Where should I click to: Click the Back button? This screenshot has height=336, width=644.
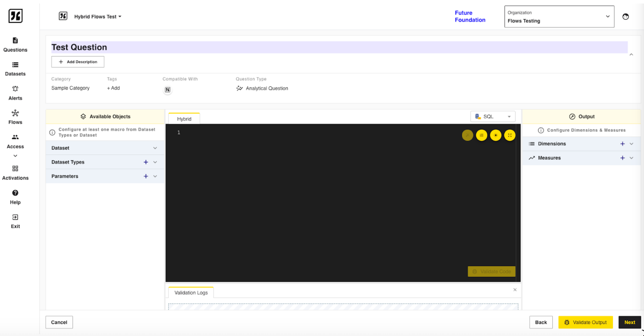[541, 322]
